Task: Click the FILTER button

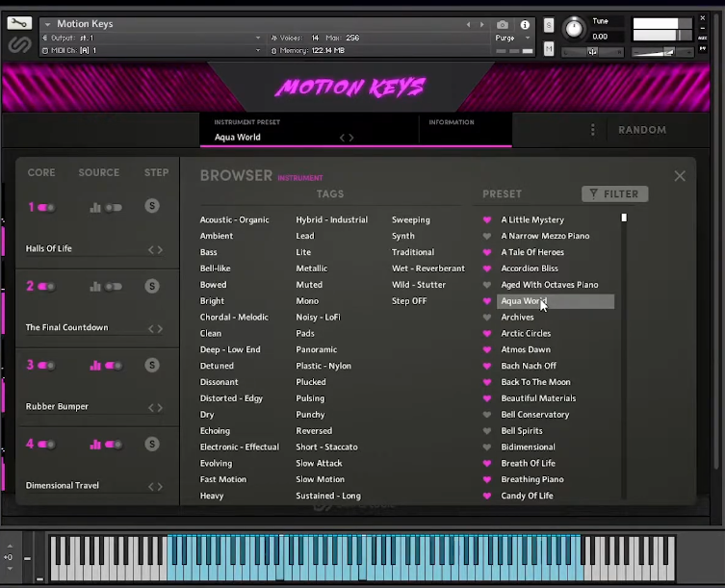Action: coord(615,194)
